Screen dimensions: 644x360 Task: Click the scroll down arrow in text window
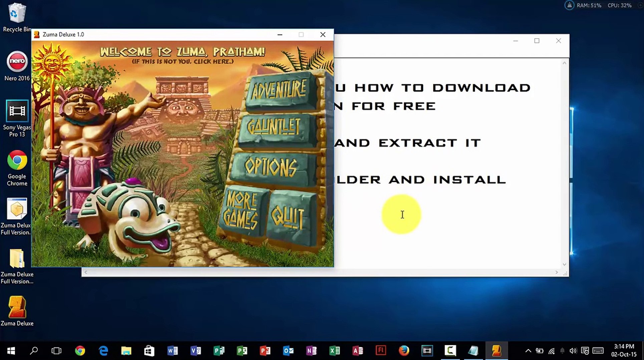[564, 264]
